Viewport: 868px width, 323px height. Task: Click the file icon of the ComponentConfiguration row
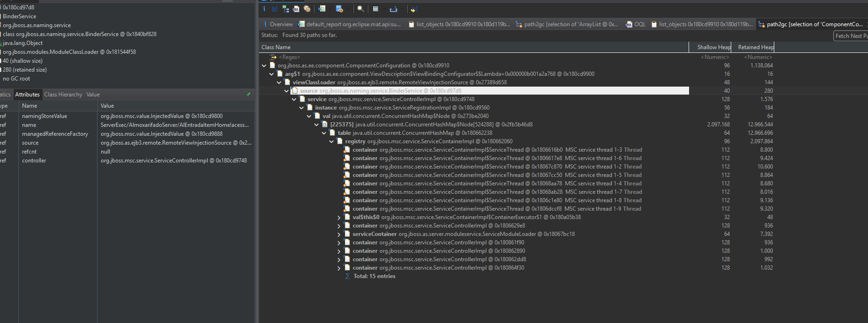272,66
